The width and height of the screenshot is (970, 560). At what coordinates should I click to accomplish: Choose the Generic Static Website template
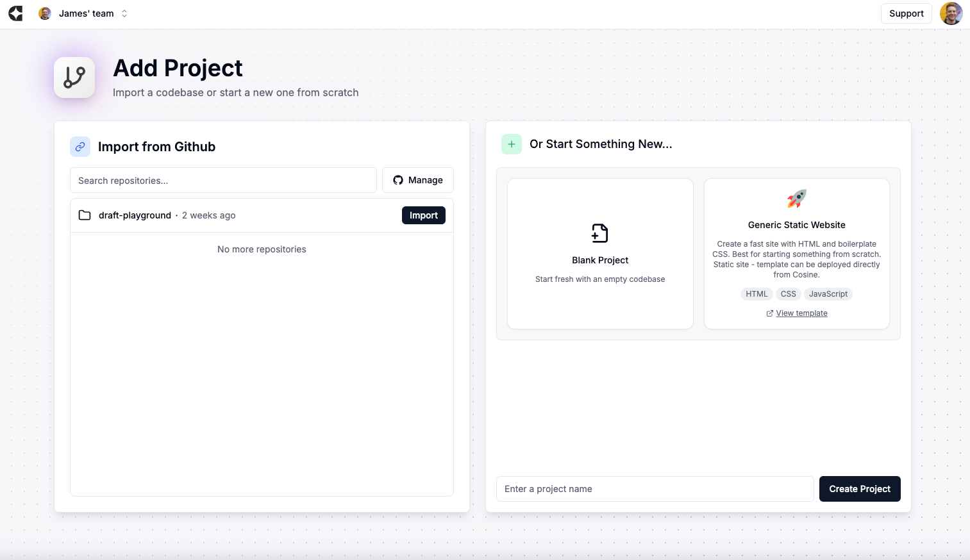(796, 225)
